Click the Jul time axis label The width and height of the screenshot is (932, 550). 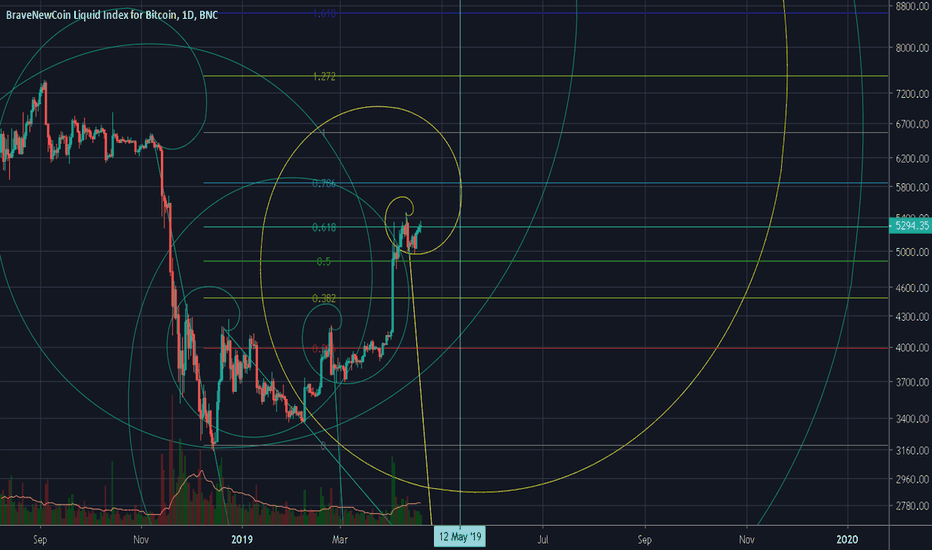543,540
